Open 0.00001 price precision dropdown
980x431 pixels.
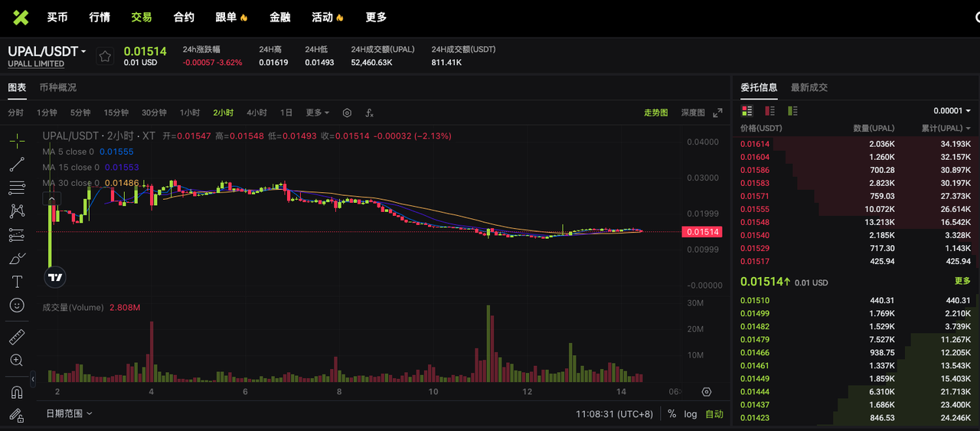pos(952,110)
